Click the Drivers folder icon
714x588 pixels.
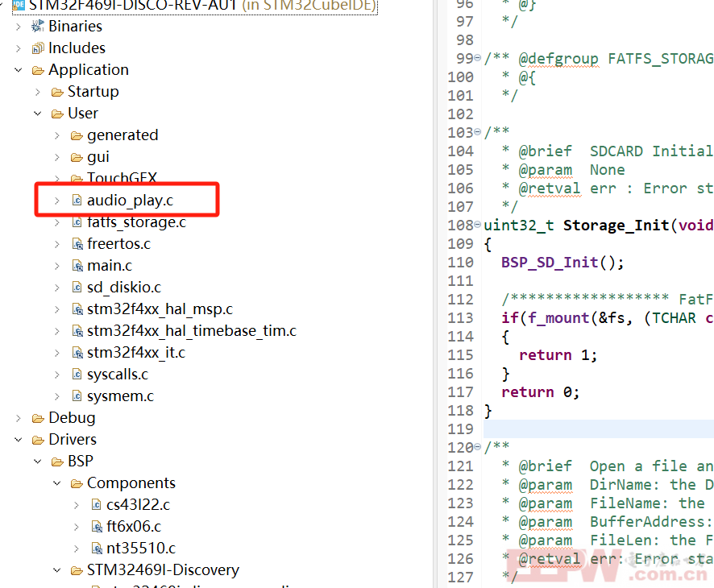tap(38, 440)
